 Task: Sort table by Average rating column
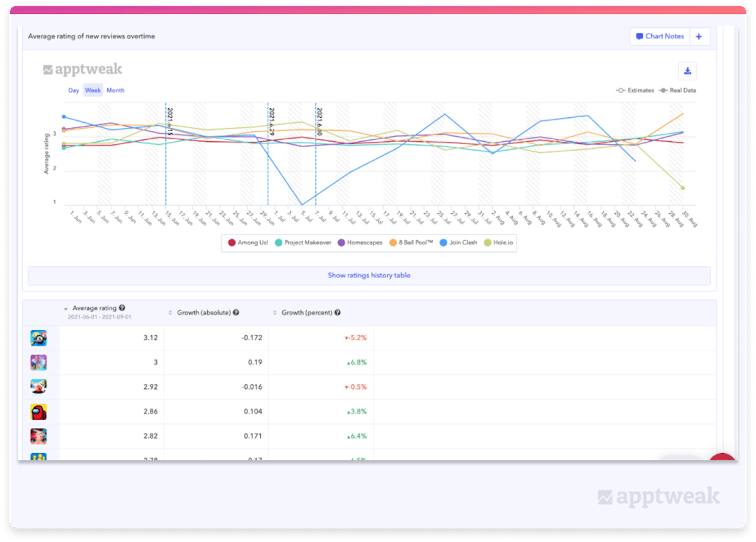click(x=94, y=308)
